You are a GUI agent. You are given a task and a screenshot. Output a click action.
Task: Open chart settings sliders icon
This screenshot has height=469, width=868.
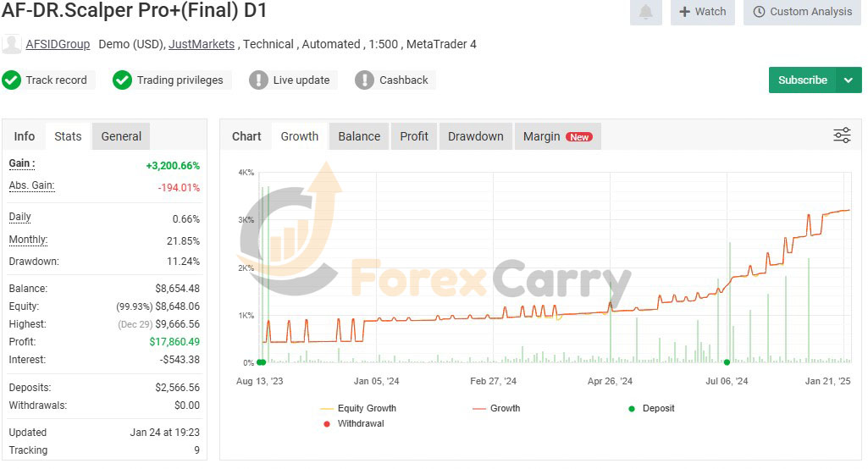[842, 135]
